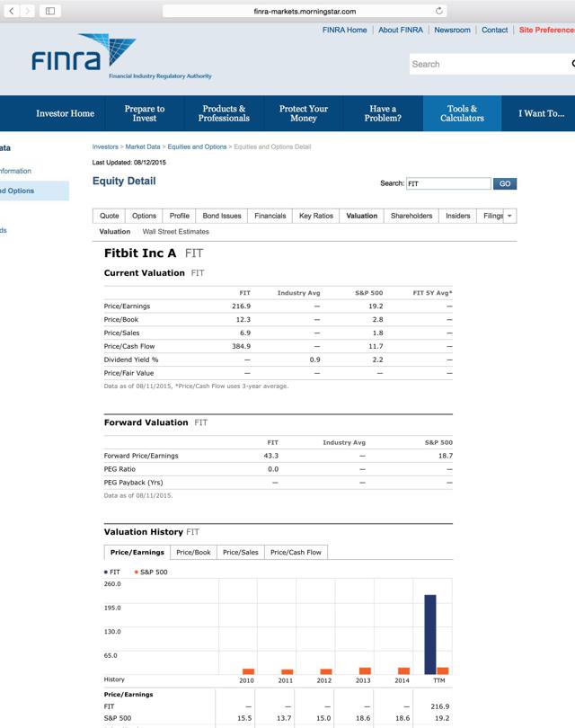Open the I Want To... menu
575x728 pixels.
pyautogui.click(x=541, y=113)
